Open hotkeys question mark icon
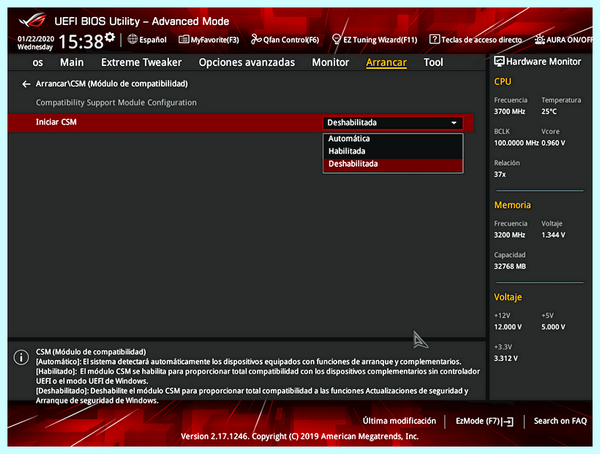This screenshot has height=454, width=600. 434,39
